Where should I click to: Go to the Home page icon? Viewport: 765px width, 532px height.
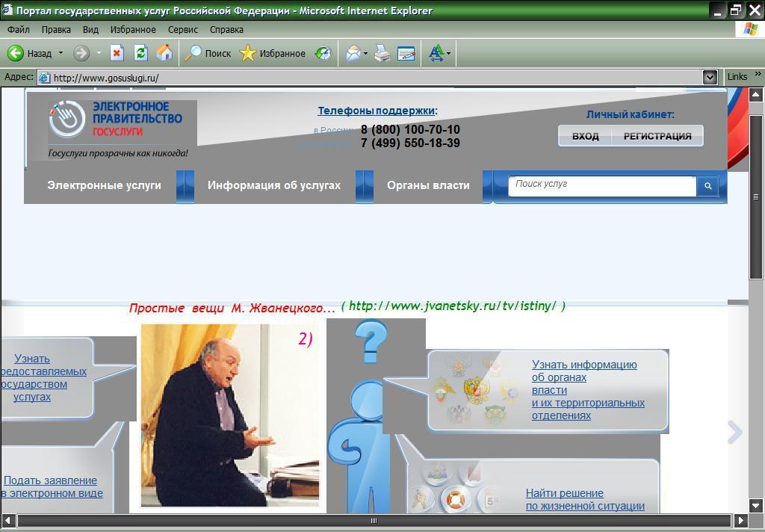(164, 53)
